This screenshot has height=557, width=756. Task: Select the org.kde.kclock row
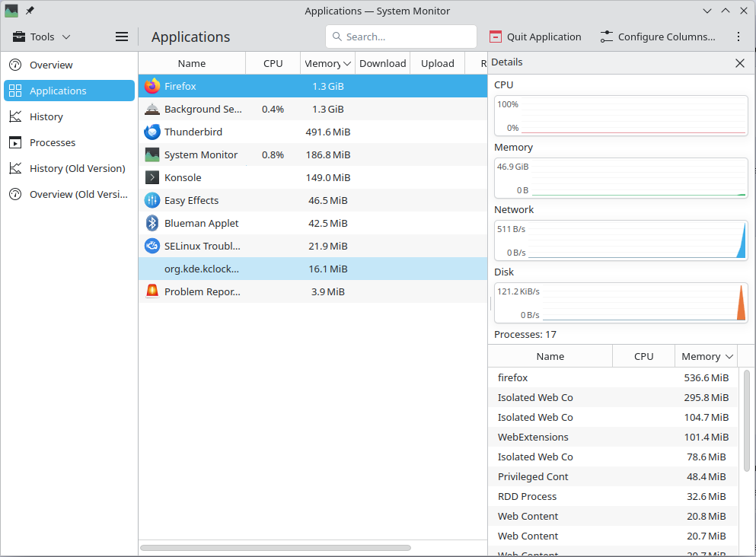tap(313, 269)
